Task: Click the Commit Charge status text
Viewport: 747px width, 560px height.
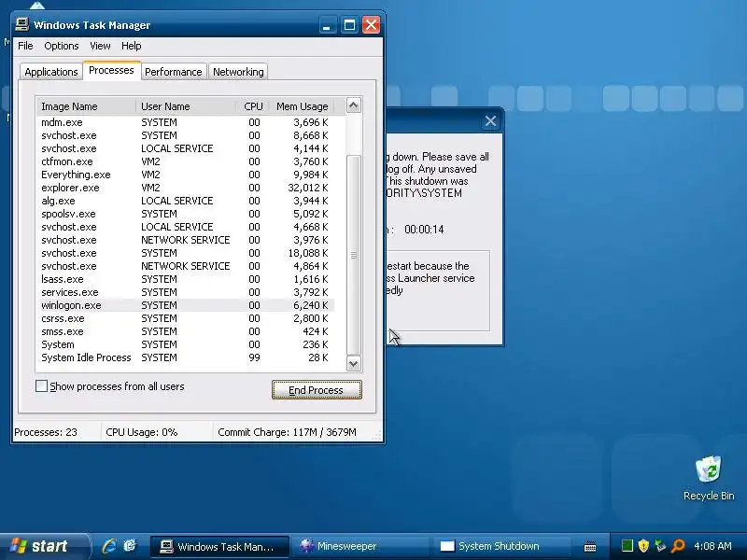Action: [x=287, y=432]
